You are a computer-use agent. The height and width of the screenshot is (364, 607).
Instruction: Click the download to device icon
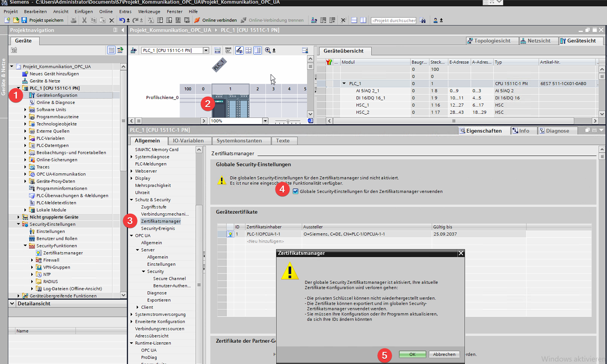[x=160, y=20]
